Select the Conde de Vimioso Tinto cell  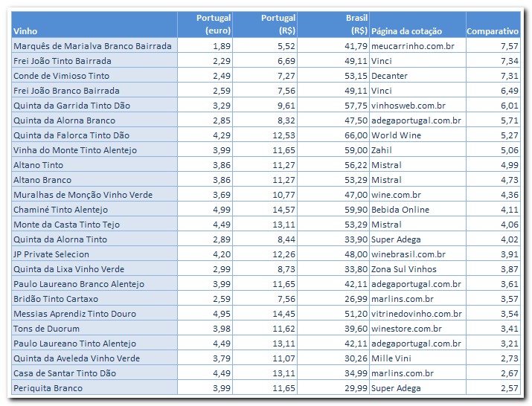pyautogui.click(x=94, y=75)
